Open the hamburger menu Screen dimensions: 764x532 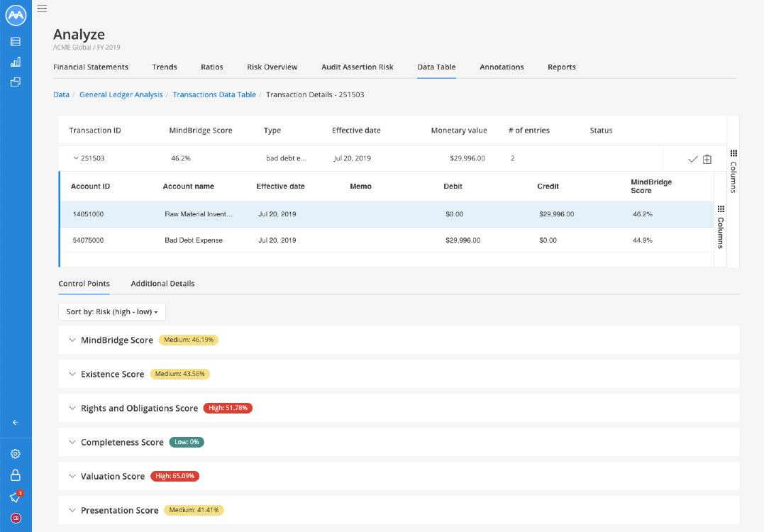[43, 9]
